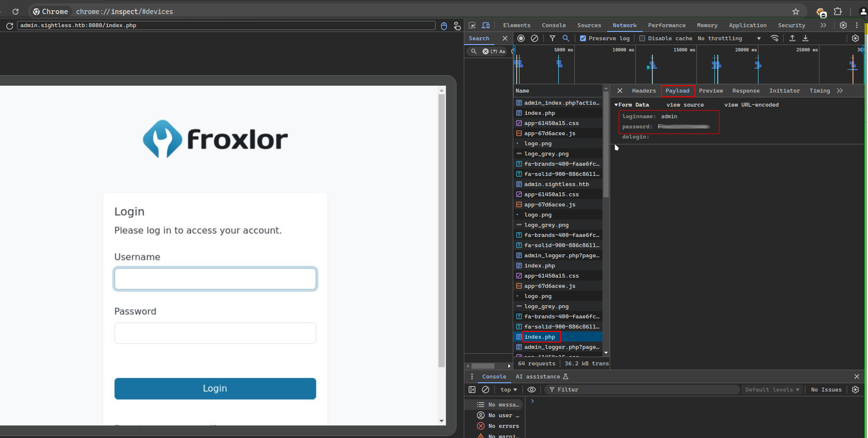
Task: Toggle regular expression search option
Action: pyautogui.click(x=494, y=51)
